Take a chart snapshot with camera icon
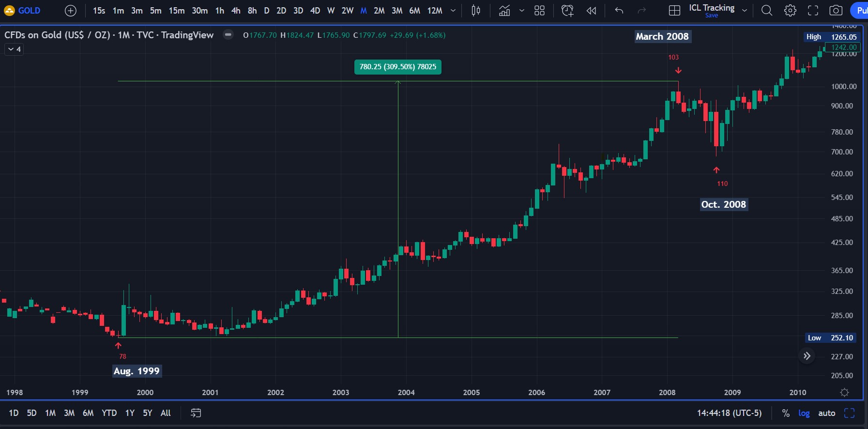868x429 pixels. [836, 10]
